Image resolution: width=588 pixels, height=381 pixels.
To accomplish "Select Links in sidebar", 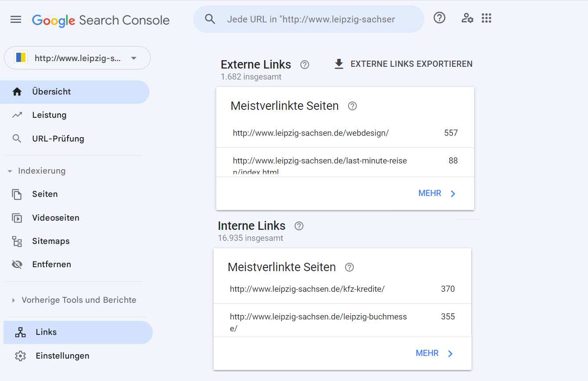I will coord(78,332).
